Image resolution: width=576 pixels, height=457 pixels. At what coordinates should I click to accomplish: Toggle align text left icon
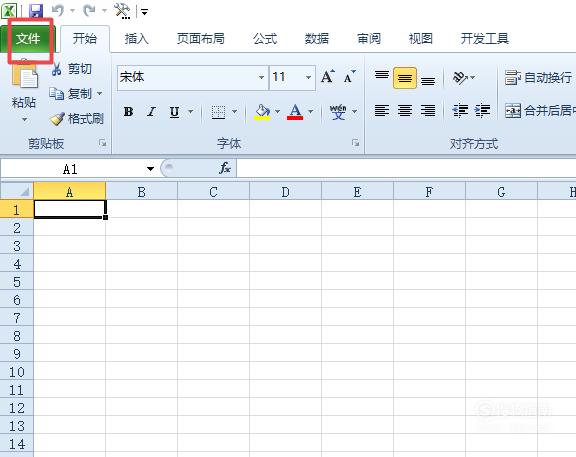pyautogui.click(x=382, y=110)
